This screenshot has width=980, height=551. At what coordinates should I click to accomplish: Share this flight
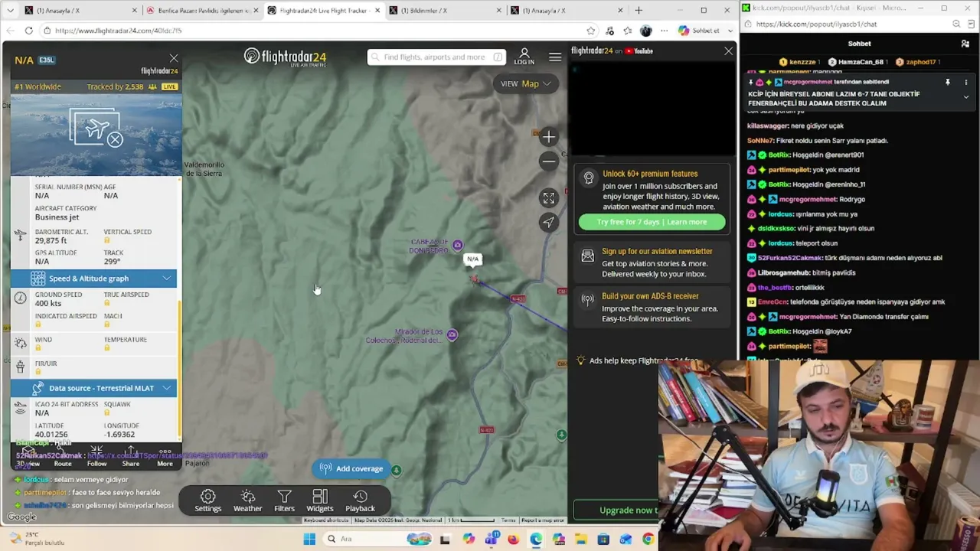point(131,457)
